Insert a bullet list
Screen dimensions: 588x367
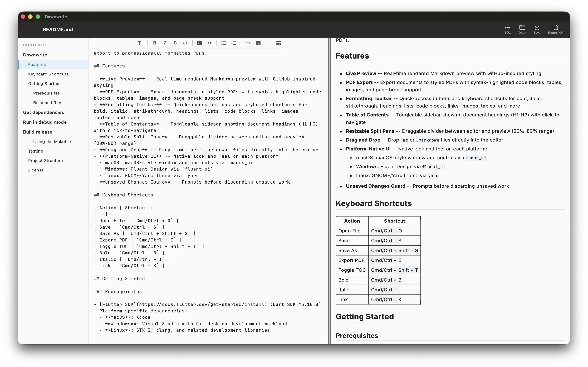(x=223, y=43)
